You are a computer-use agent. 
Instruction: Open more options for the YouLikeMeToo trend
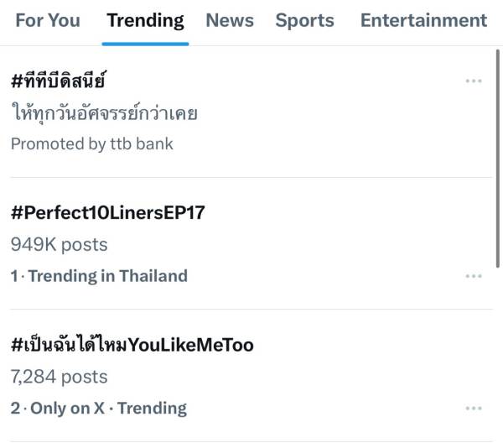[x=474, y=409]
